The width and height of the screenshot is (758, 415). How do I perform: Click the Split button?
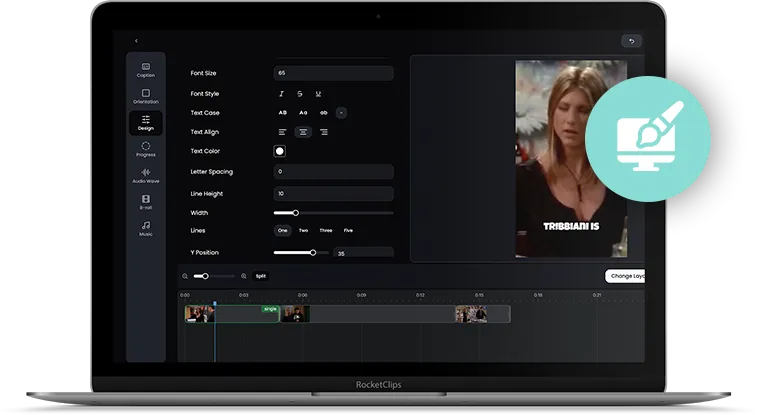tap(261, 276)
